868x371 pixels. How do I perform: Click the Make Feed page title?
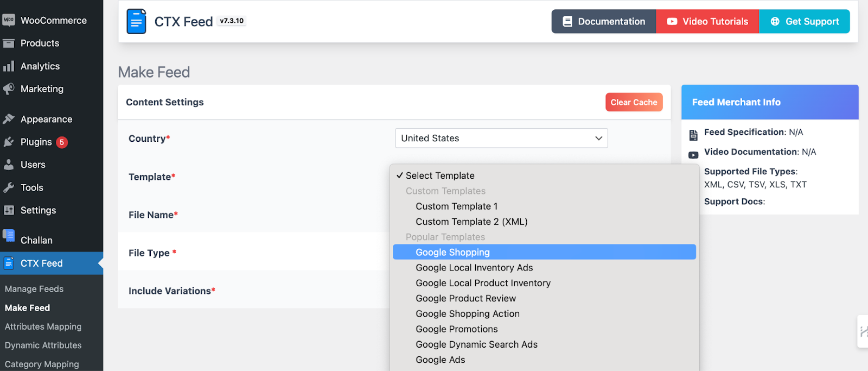point(154,72)
